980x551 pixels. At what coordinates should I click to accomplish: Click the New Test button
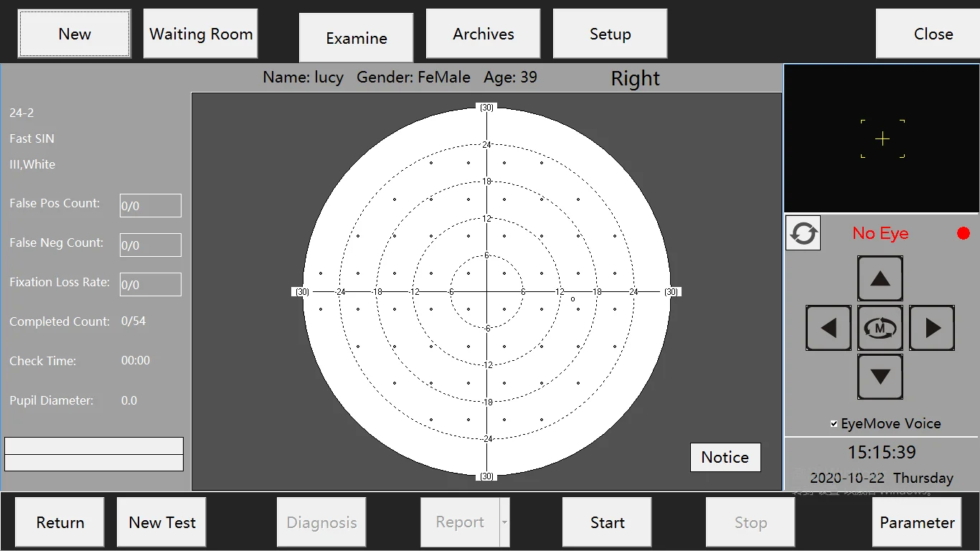[x=161, y=522]
